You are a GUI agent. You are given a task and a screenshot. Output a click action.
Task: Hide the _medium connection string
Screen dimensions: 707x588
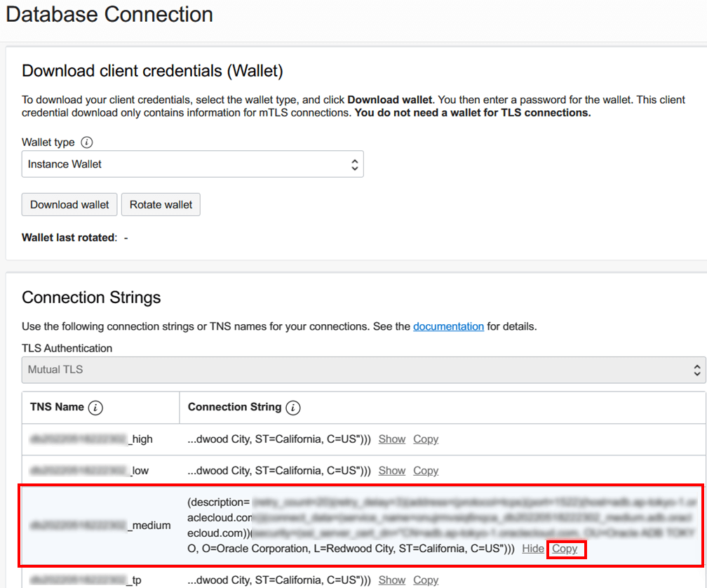[533, 549]
